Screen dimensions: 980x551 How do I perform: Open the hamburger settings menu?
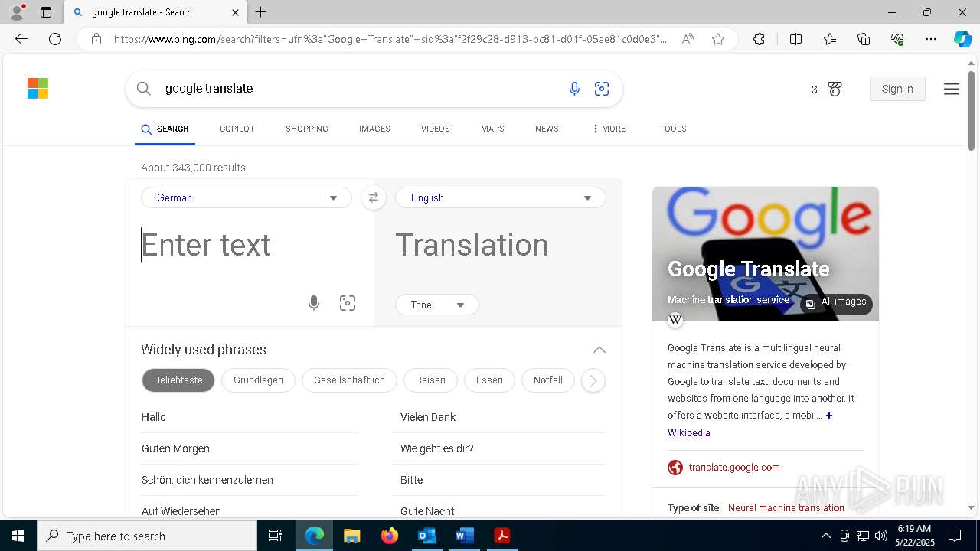pos(951,90)
